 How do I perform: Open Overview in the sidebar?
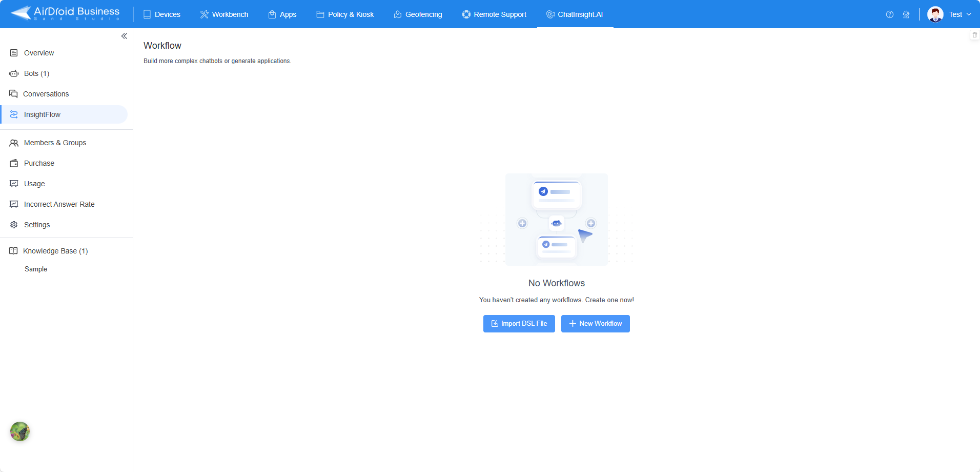64,53
